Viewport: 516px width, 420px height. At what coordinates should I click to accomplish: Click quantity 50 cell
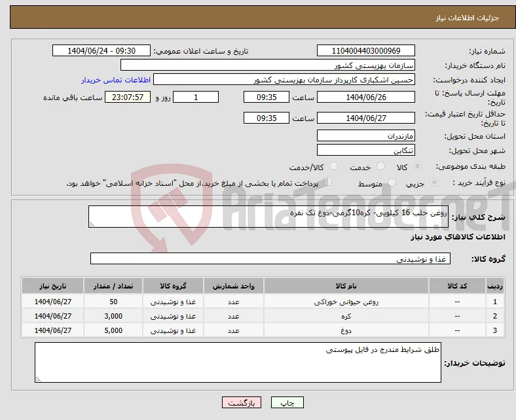(113, 302)
